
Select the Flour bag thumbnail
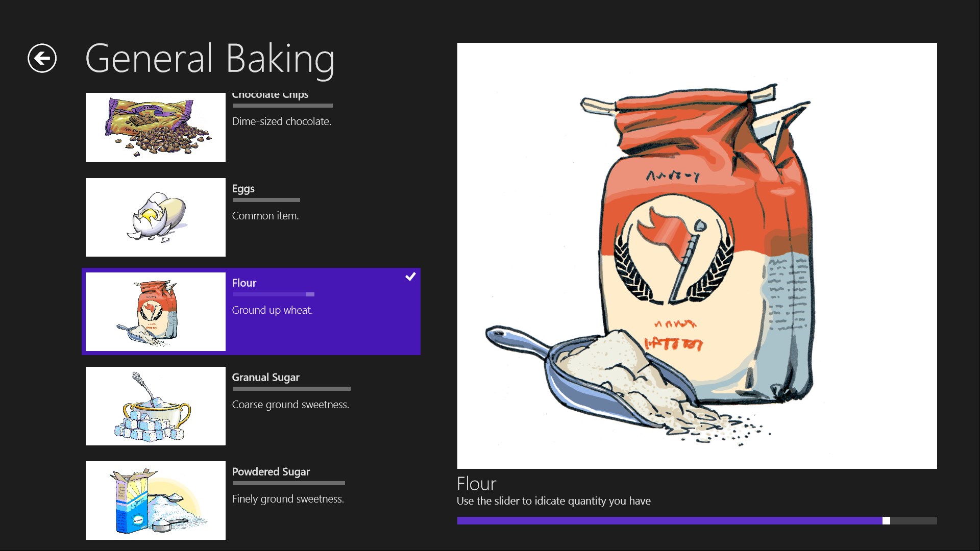coord(155,312)
